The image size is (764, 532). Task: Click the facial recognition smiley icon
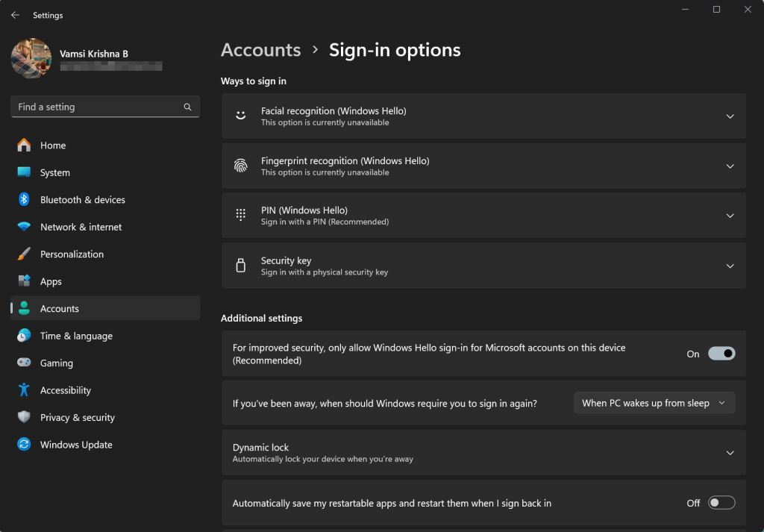241,116
